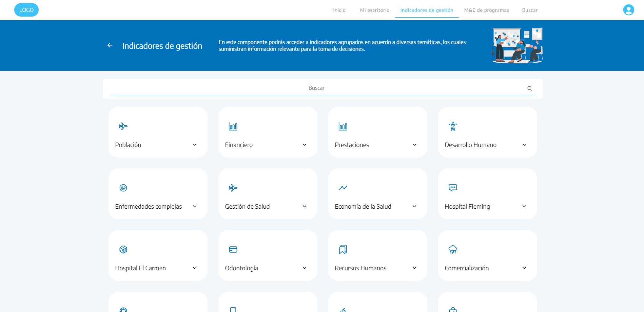
Task: Click the credit card icon on Odontología card
Action: click(233, 250)
